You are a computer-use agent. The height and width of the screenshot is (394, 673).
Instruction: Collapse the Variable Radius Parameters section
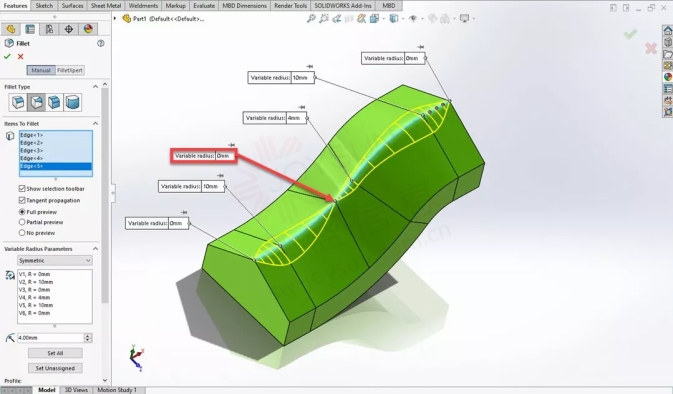pos(95,249)
